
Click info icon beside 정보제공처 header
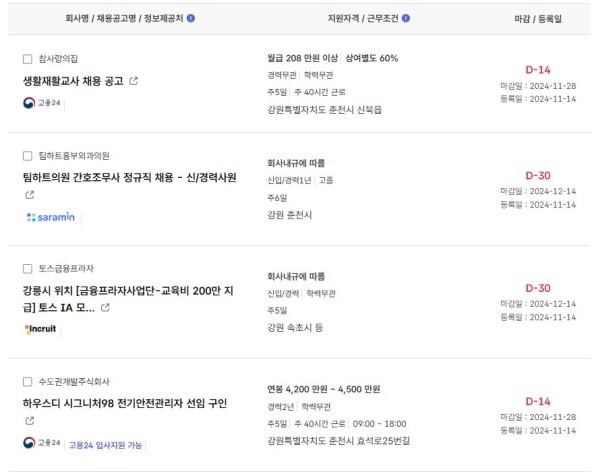(x=191, y=18)
